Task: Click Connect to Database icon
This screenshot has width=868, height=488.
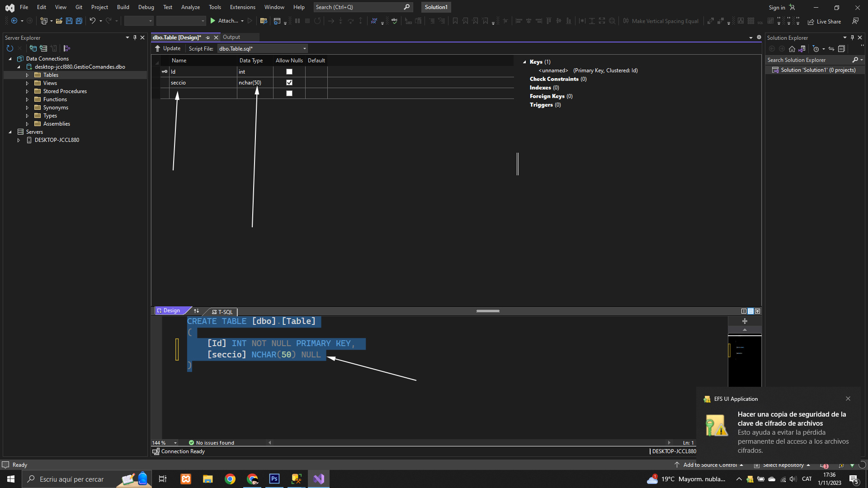Action: 33,48
